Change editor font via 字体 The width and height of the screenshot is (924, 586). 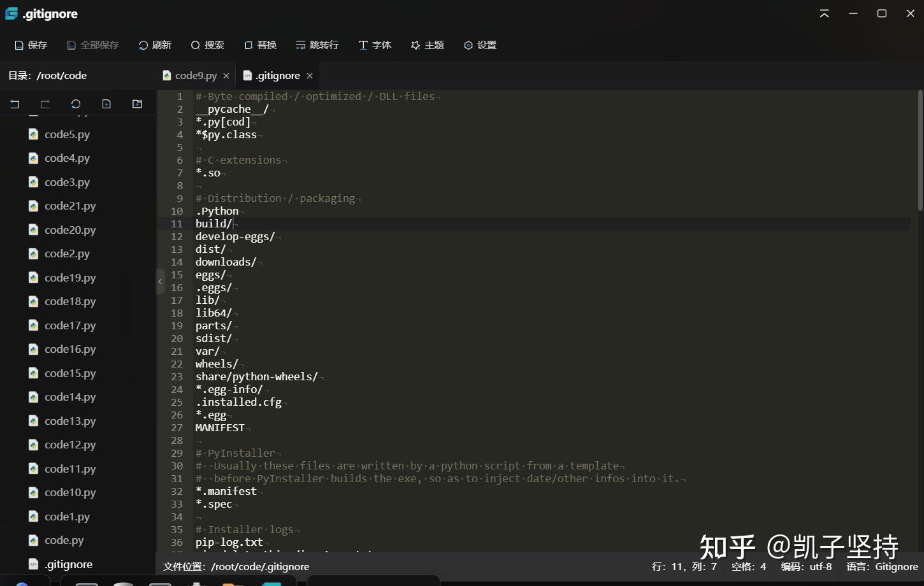coord(375,45)
